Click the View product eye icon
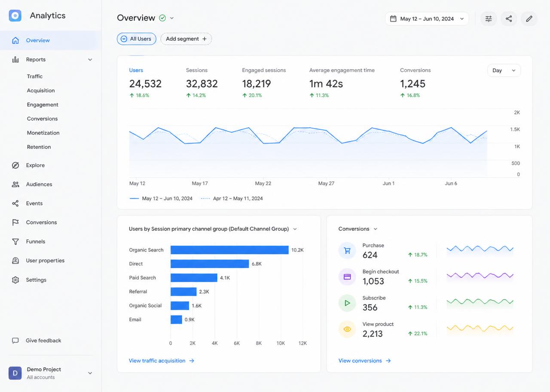The height and width of the screenshot is (392, 550). (347, 329)
